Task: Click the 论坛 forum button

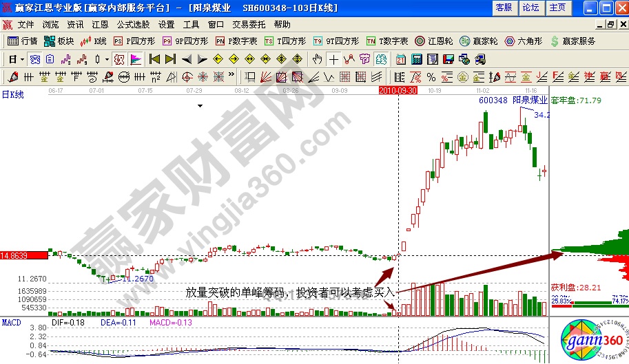Action: pos(530,8)
